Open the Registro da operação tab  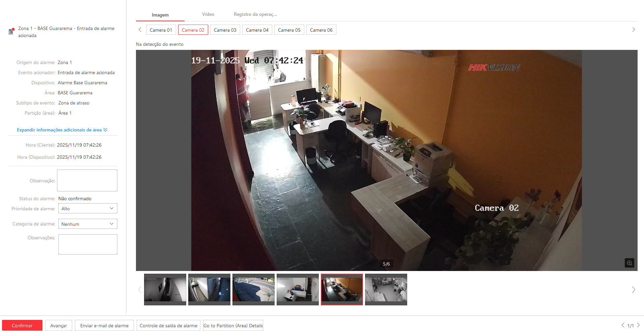click(255, 14)
